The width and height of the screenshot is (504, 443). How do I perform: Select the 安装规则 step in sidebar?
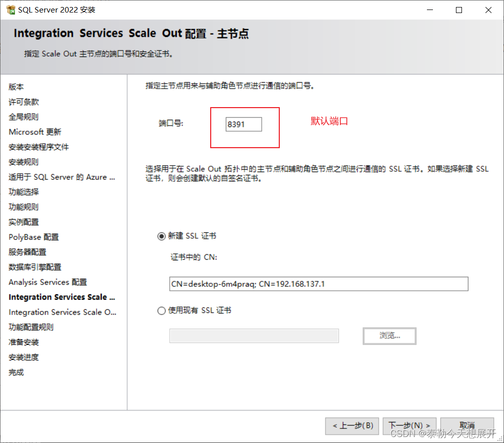tap(24, 162)
